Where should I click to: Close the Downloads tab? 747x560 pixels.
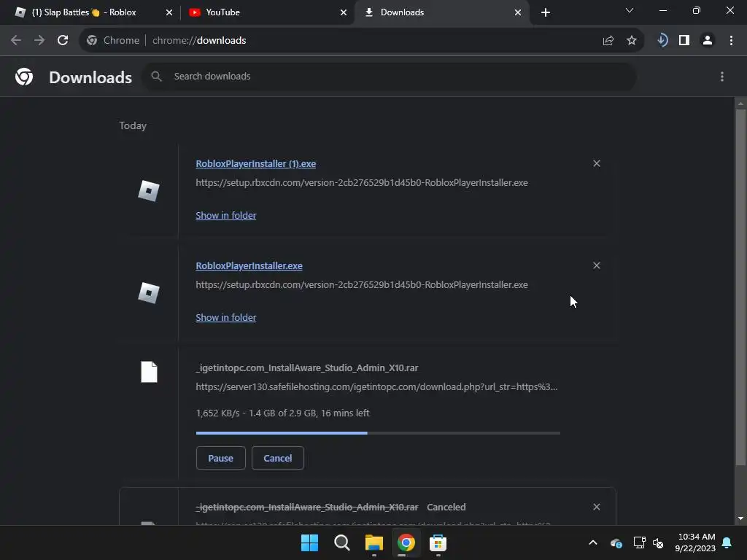tap(518, 12)
